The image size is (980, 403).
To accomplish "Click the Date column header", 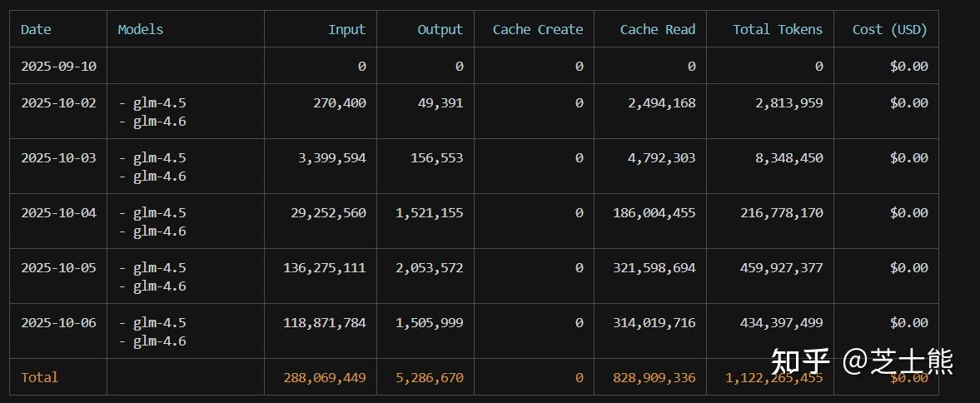I will click(x=36, y=29).
